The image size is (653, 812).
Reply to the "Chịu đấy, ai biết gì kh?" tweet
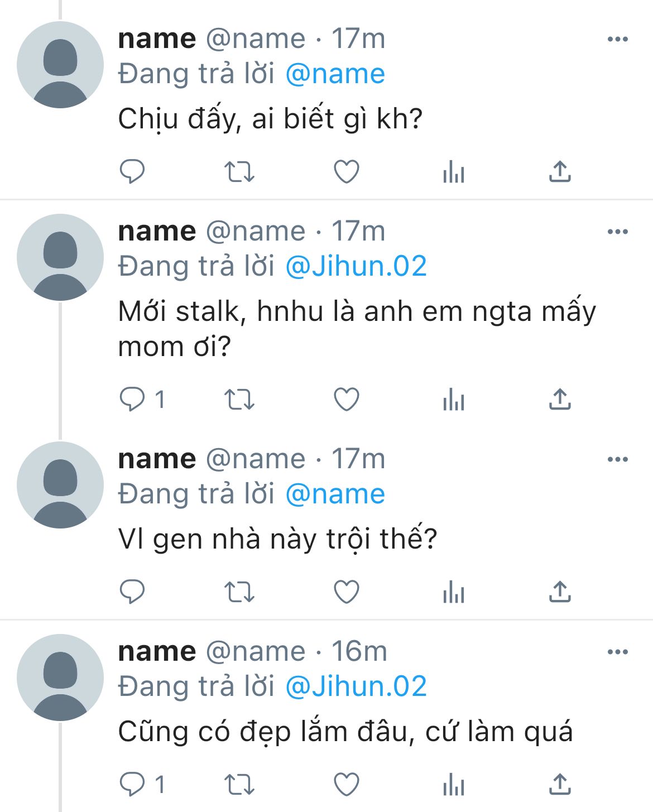(132, 171)
